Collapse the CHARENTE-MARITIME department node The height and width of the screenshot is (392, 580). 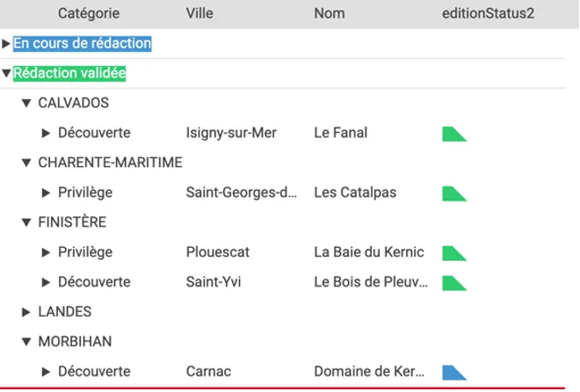click(x=26, y=163)
